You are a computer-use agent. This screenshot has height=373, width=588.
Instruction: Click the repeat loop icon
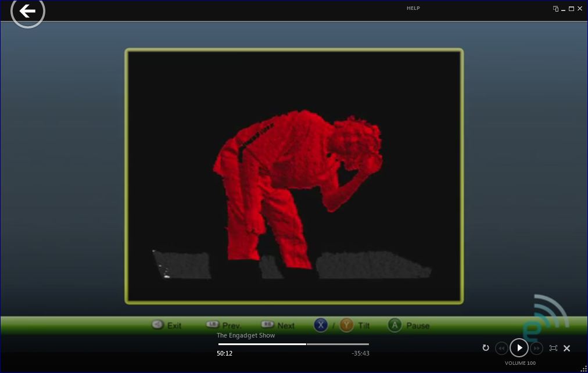coord(486,348)
